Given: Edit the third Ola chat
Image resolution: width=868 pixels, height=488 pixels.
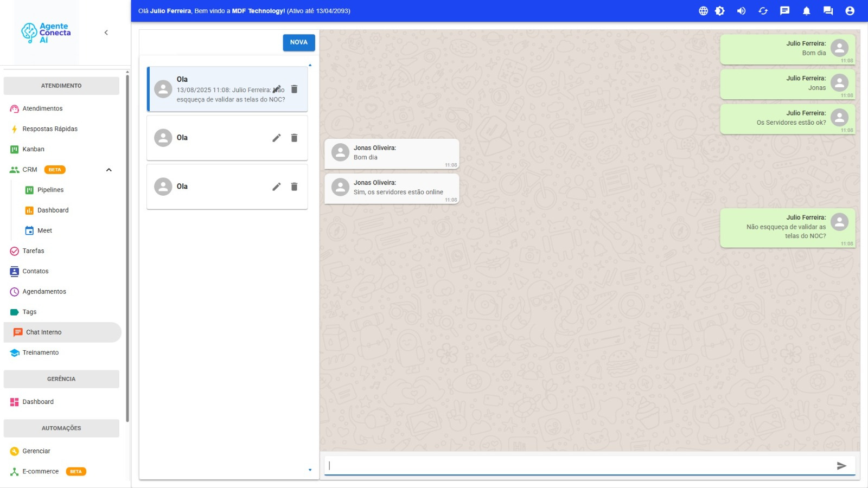Looking at the screenshot, I should (x=277, y=187).
